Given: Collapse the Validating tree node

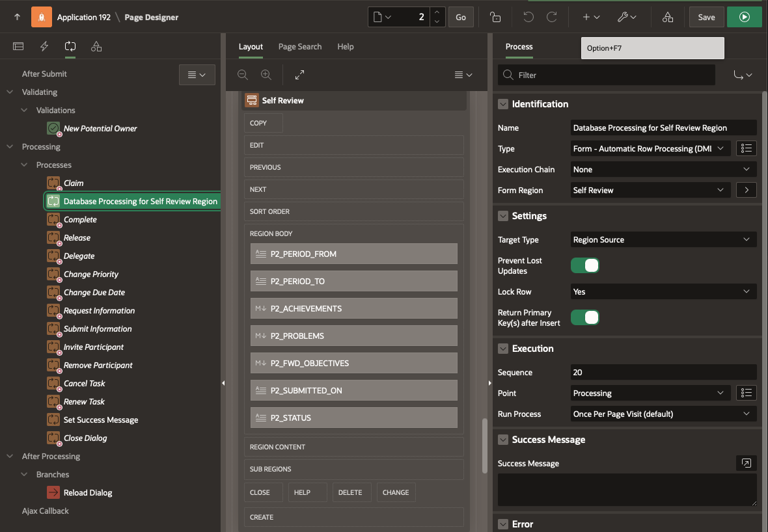Looking at the screenshot, I should (10, 92).
